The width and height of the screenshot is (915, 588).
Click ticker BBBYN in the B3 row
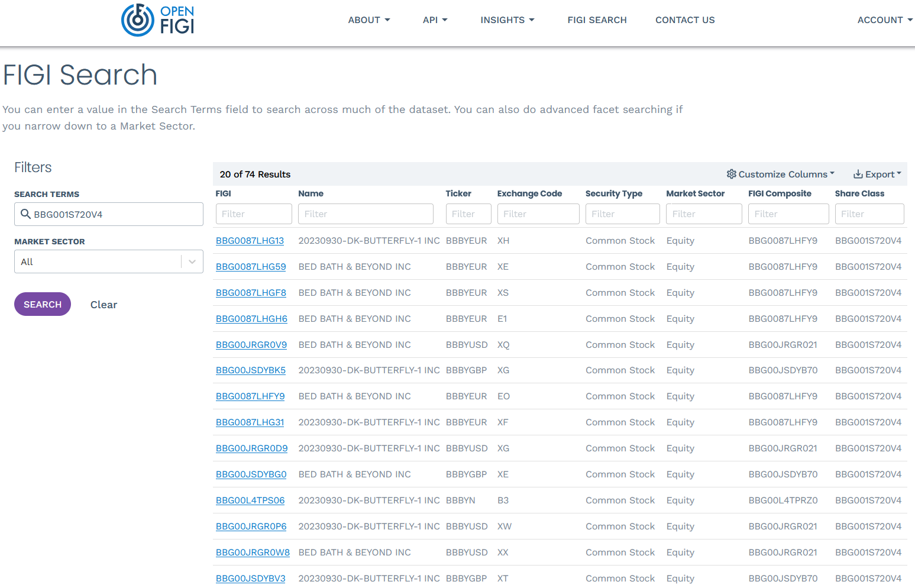[x=461, y=500]
